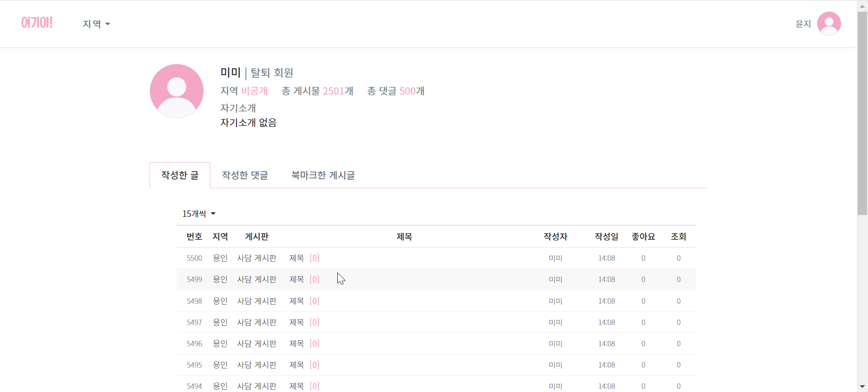Click the 조회 column header
Image resolution: width=868 pixels, height=392 pixels.
[679, 237]
